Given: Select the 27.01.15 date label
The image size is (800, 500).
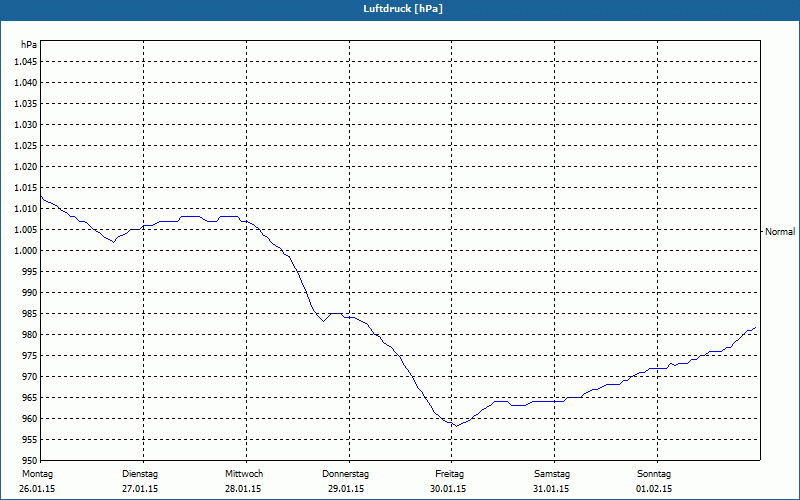Looking at the screenshot, I should (140, 489).
